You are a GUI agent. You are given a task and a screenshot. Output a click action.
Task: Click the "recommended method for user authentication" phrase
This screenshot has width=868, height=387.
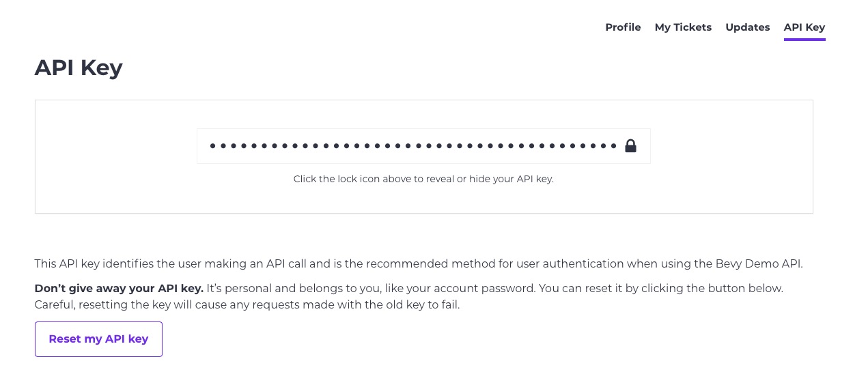pos(477,263)
